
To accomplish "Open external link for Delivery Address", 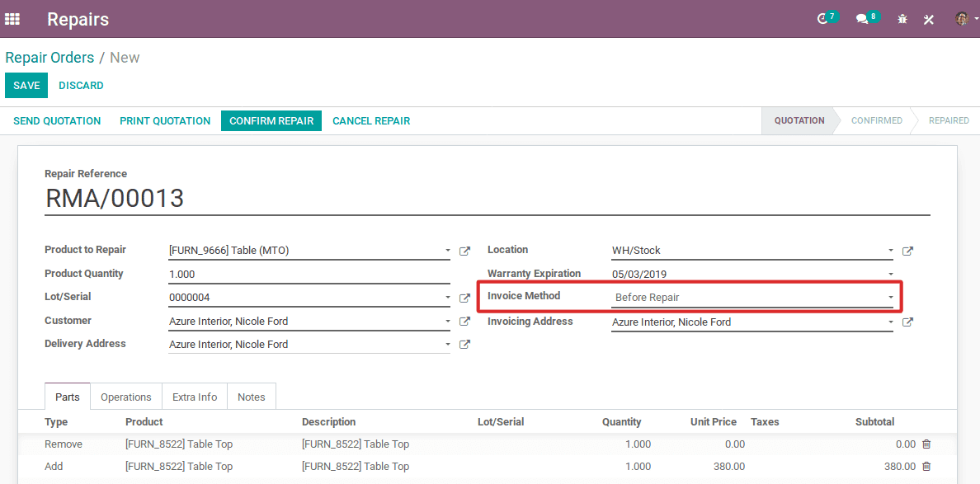I will [464, 345].
